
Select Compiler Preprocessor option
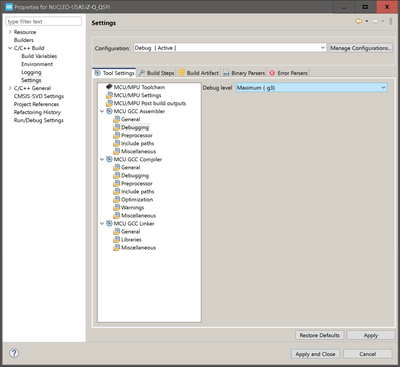[x=137, y=183]
